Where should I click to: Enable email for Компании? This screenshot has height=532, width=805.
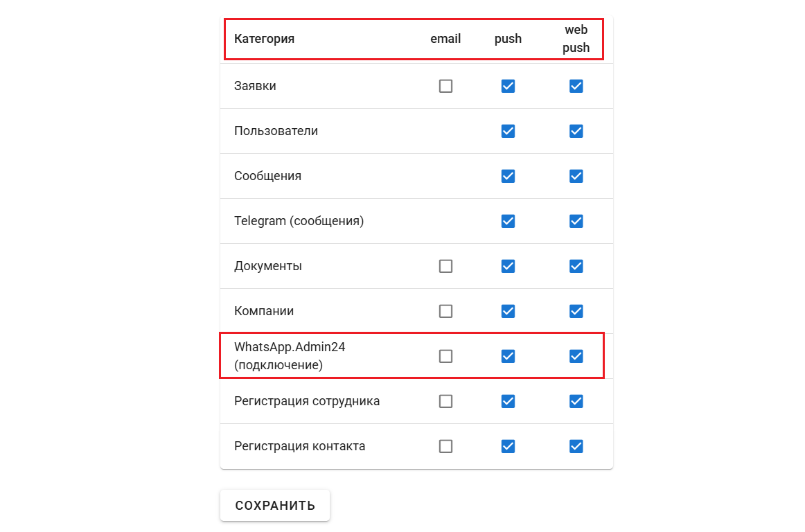point(445,311)
